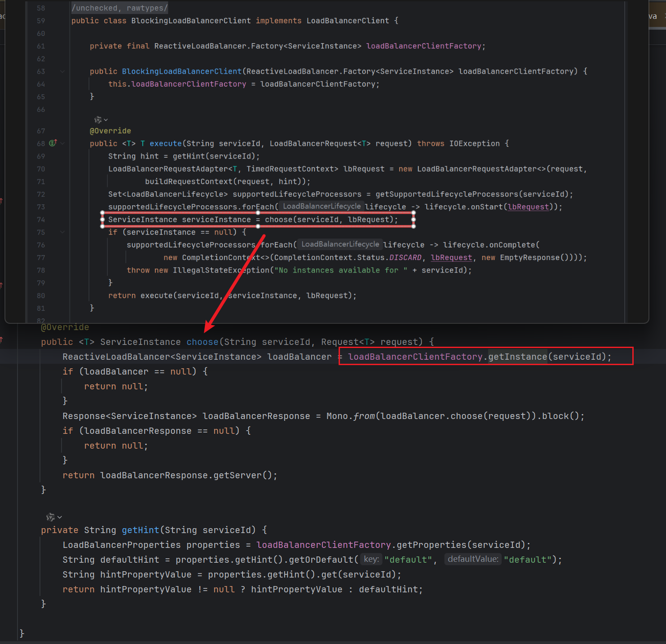Click the bottom-center handle of the red annotation box
Image resolution: width=666 pixels, height=644 pixels.
point(258,226)
